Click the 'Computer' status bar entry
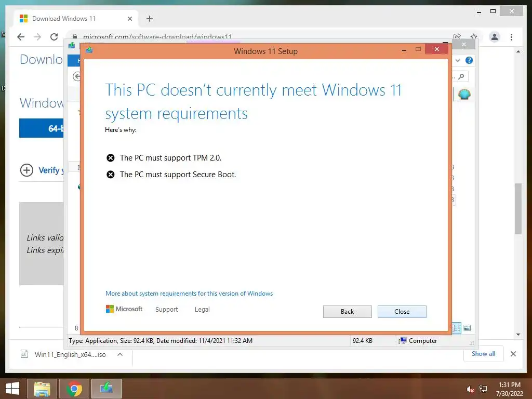 coord(418,341)
